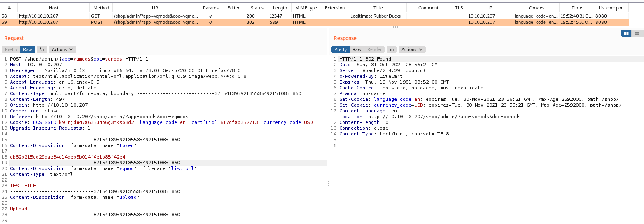Click the POST request line in request
Viewport: 644px width, 224px height.
coord(79,59)
